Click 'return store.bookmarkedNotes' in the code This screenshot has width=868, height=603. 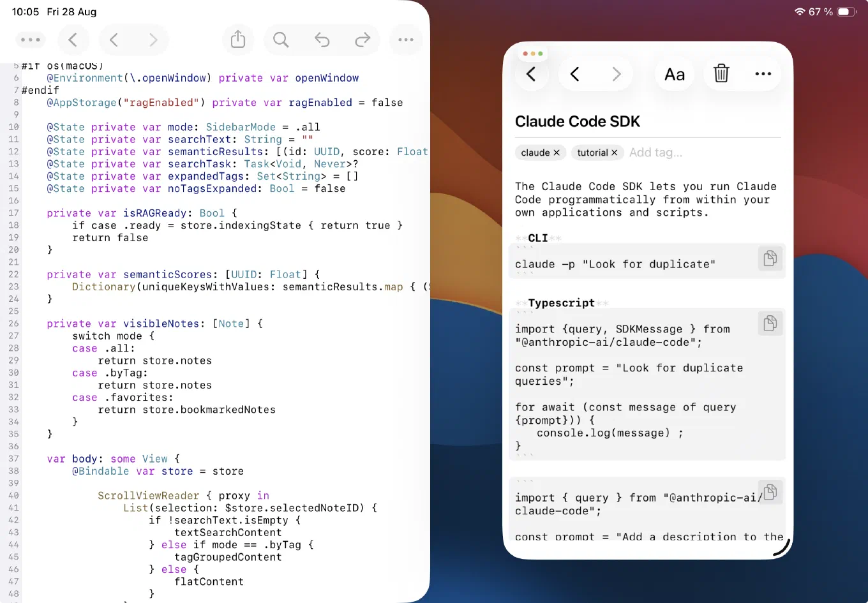click(186, 410)
